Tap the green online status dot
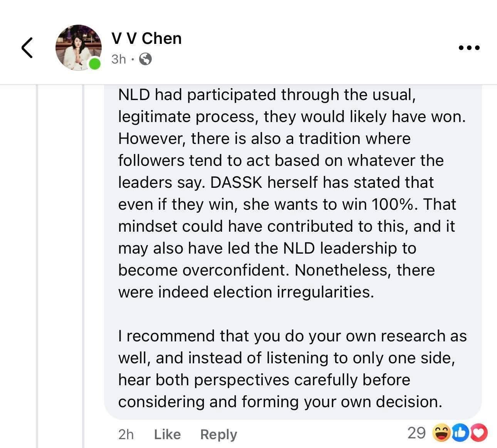497x448 pixels. click(94, 64)
